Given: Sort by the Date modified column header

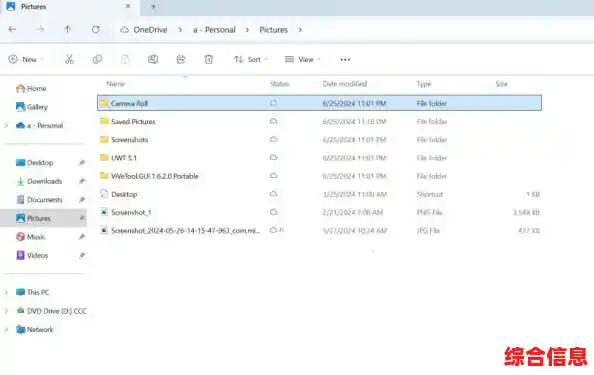Looking at the screenshot, I should (x=344, y=84).
